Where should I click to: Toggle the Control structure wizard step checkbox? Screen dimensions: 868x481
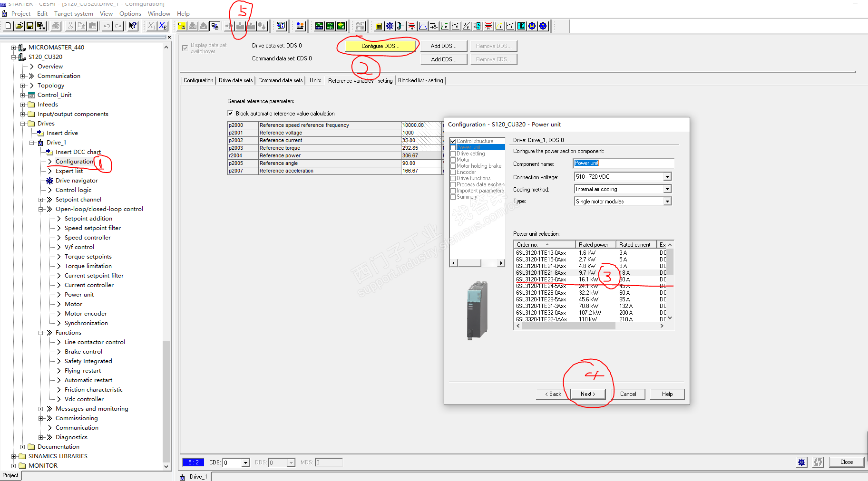click(x=453, y=141)
